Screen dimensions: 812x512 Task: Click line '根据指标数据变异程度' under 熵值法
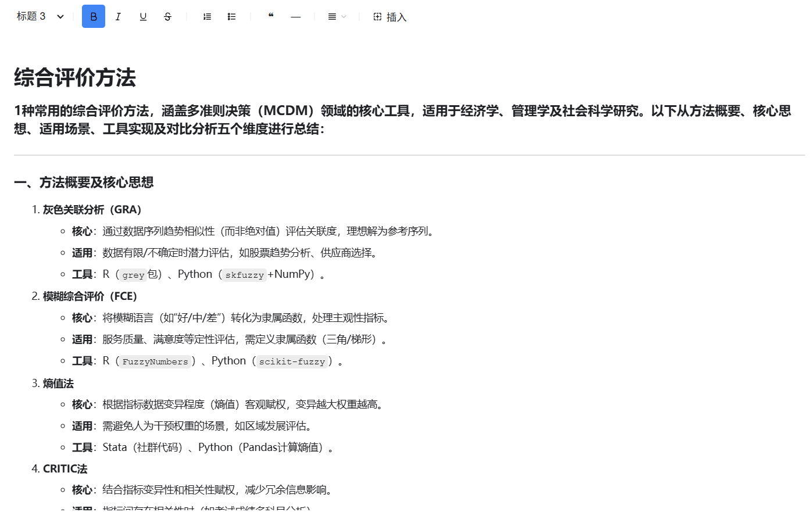[x=229, y=404]
